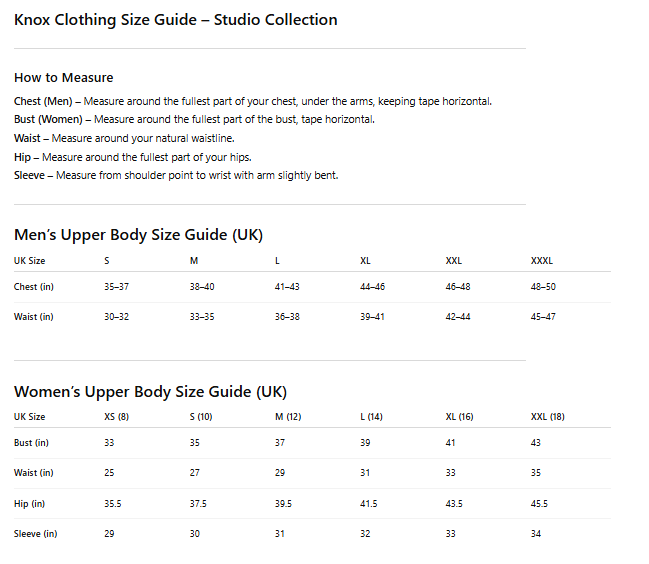Click the Sleeve (in) row label
Screen dimensions: 649x564
35,534
